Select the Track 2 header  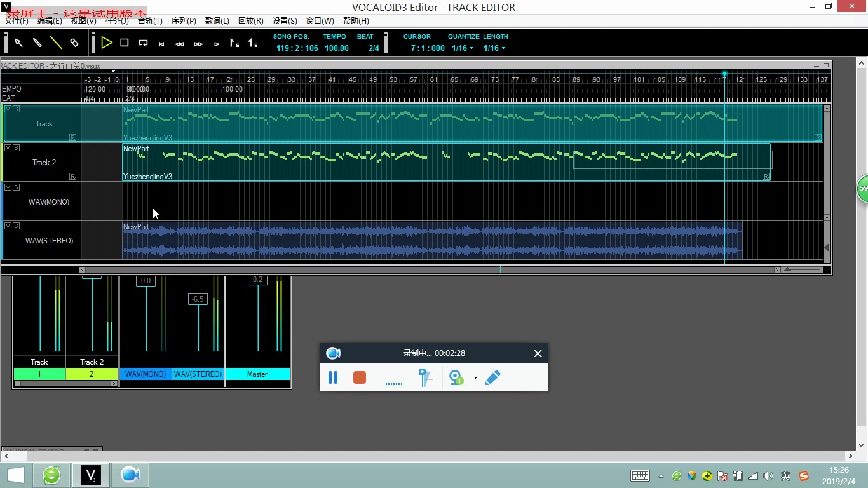tap(41, 163)
